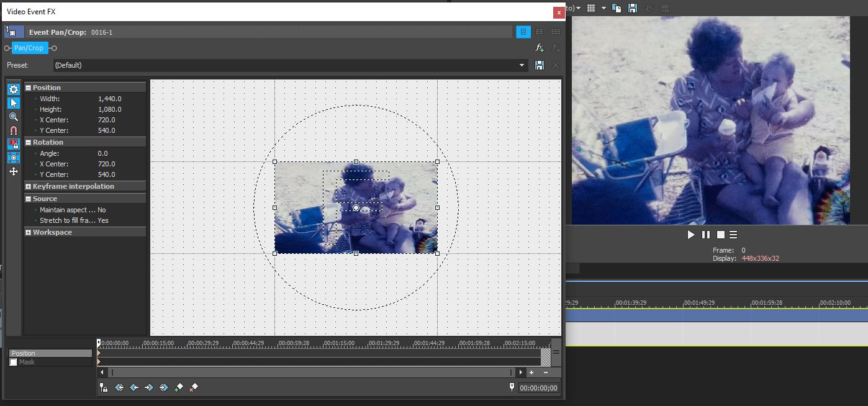Toggle the Lock Aspect Ratio button
Image resolution: width=868 pixels, height=406 pixels.
[14, 144]
